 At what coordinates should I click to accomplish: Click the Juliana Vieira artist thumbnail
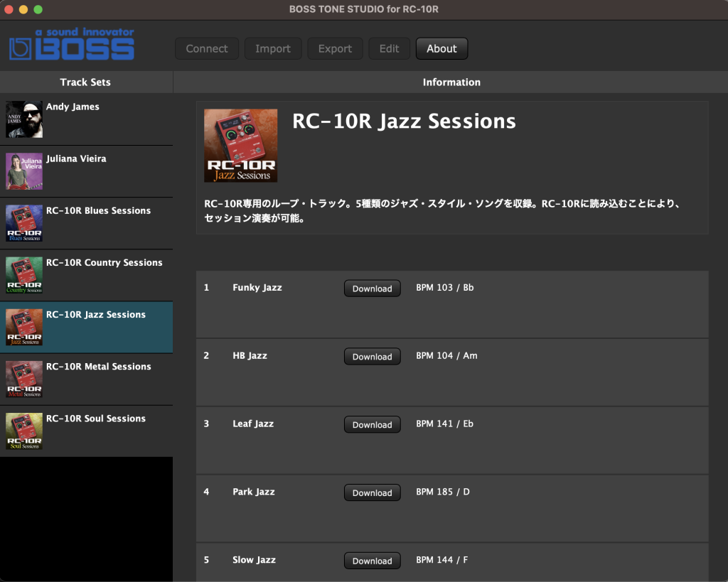point(24,171)
